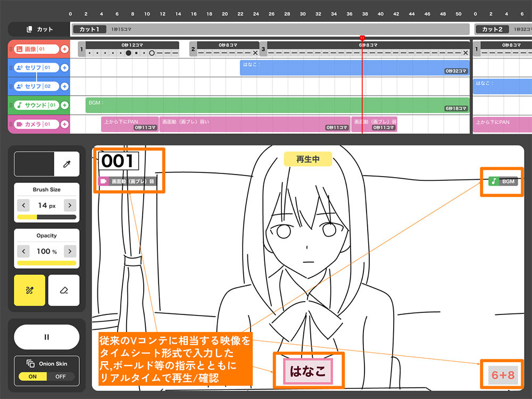Screen dimensions: 532x399
Task: Select the カット1 tab
Action: pos(89,29)
